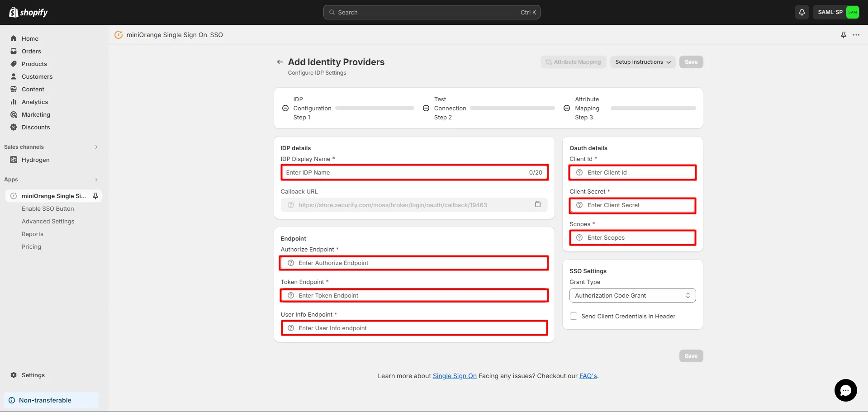Unpin miniOrange app from sidebar
The width and height of the screenshot is (868, 412).
point(95,196)
